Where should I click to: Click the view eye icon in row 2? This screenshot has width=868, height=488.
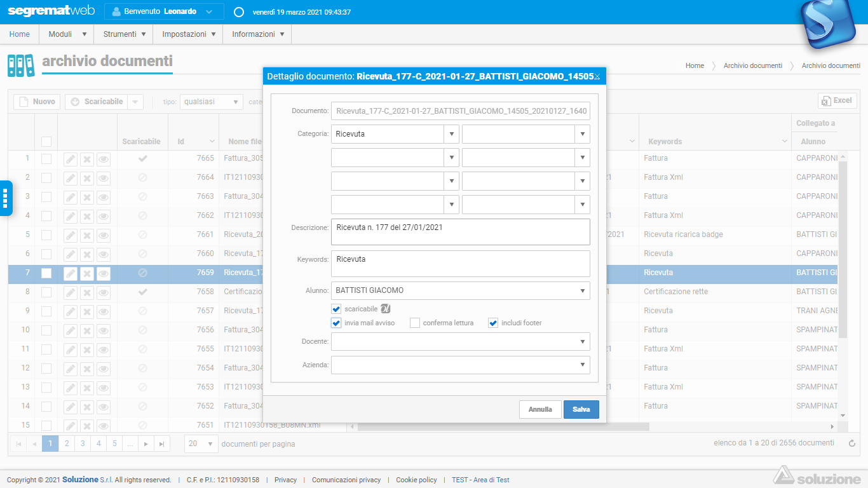[x=104, y=178]
